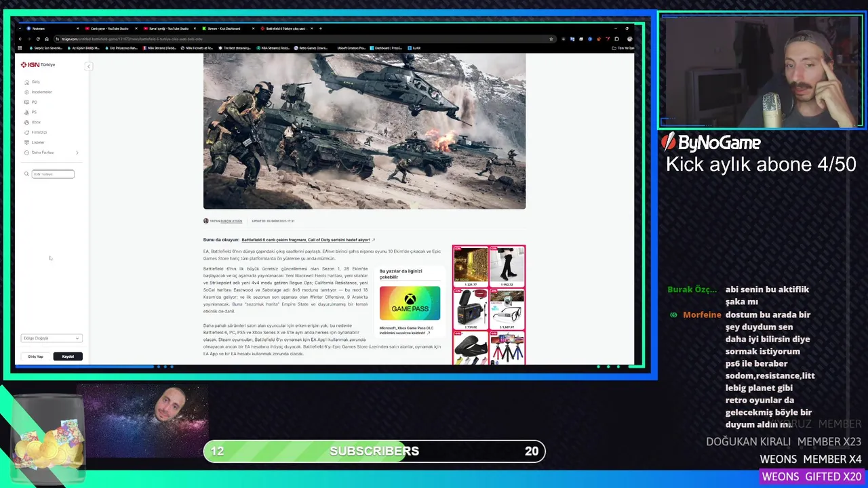The height and width of the screenshot is (488, 868).
Task: Click the IGN Türkiye logo
Action: [38, 65]
